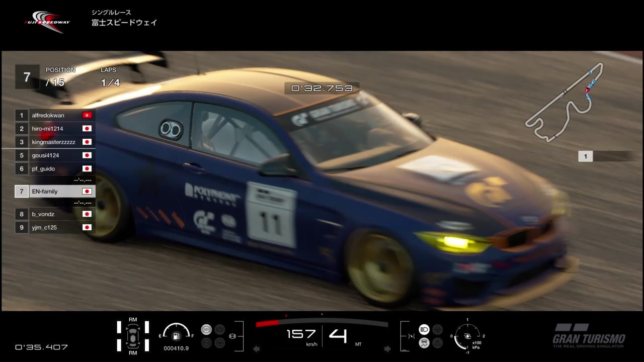The image size is (644, 362).
Task: Select driver b_vondz in the leaderboard
Action: point(43,214)
